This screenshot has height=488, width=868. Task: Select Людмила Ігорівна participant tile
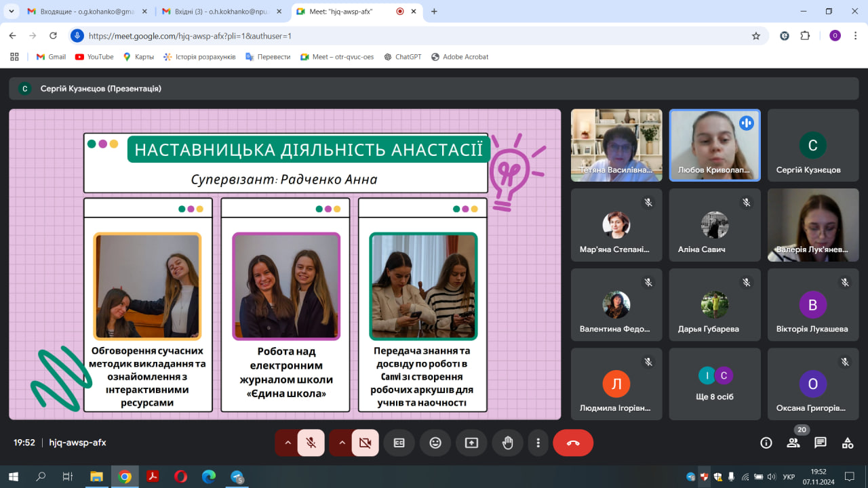[x=616, y=384]
